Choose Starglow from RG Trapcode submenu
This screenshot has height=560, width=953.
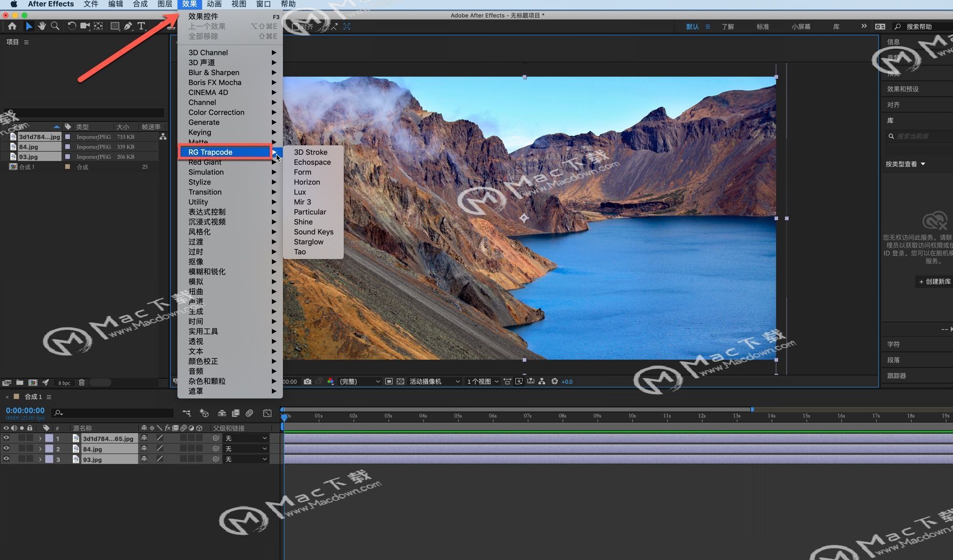tap(309, 242)
